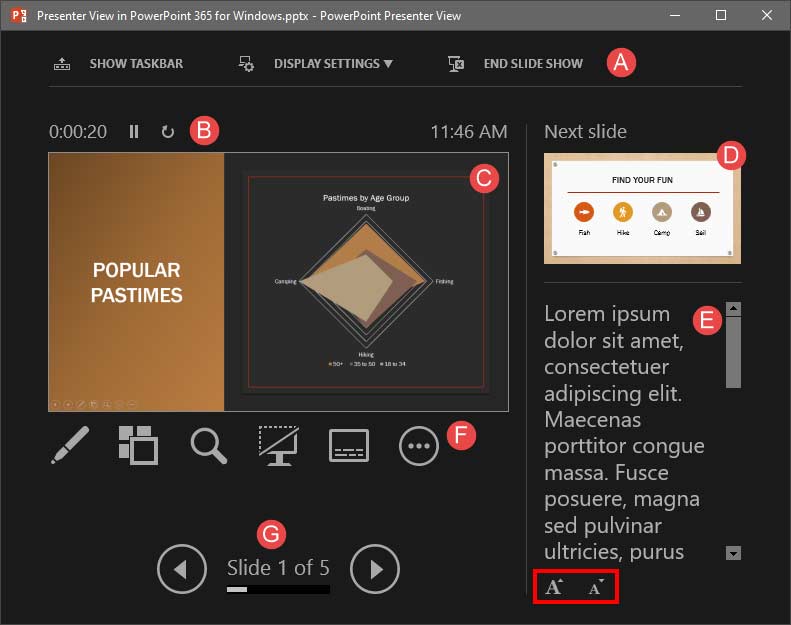
Task: Open More slide show options ellipsis
Action: click(419, 446)
